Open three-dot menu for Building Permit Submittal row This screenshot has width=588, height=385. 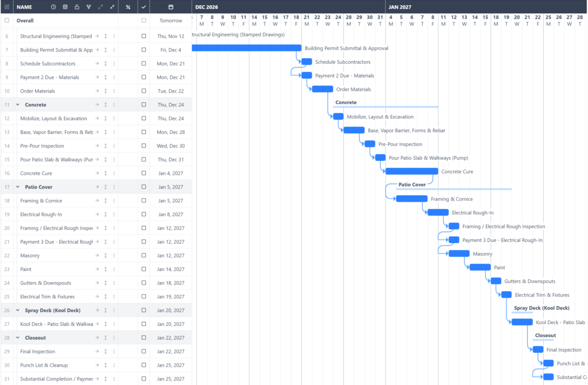tap(114, 49)
